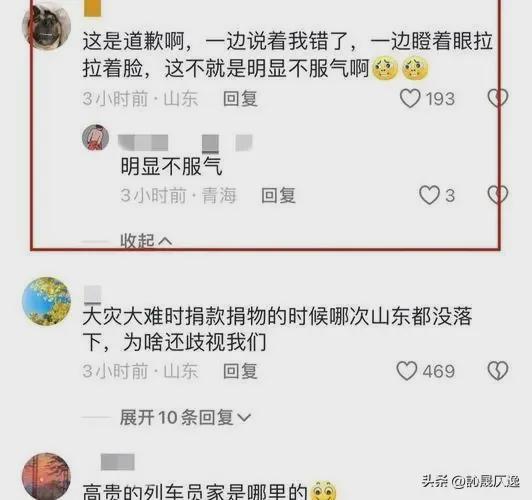Viewport: 532px width, 500px height.
Task: Like the Qinghai reply with 3 likes
Action: 429,195
